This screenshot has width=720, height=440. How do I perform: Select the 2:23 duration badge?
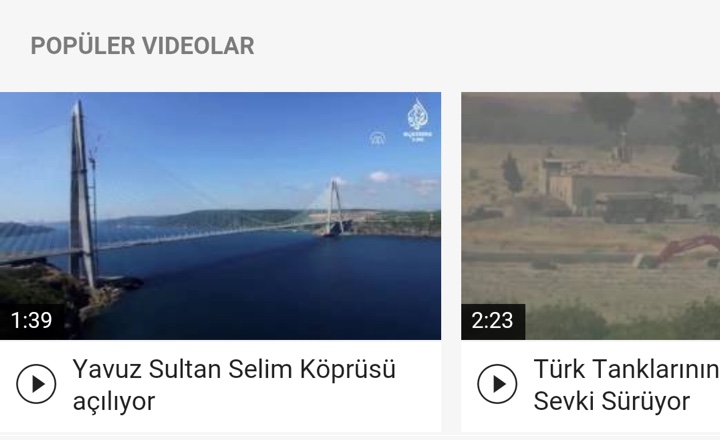493,321
